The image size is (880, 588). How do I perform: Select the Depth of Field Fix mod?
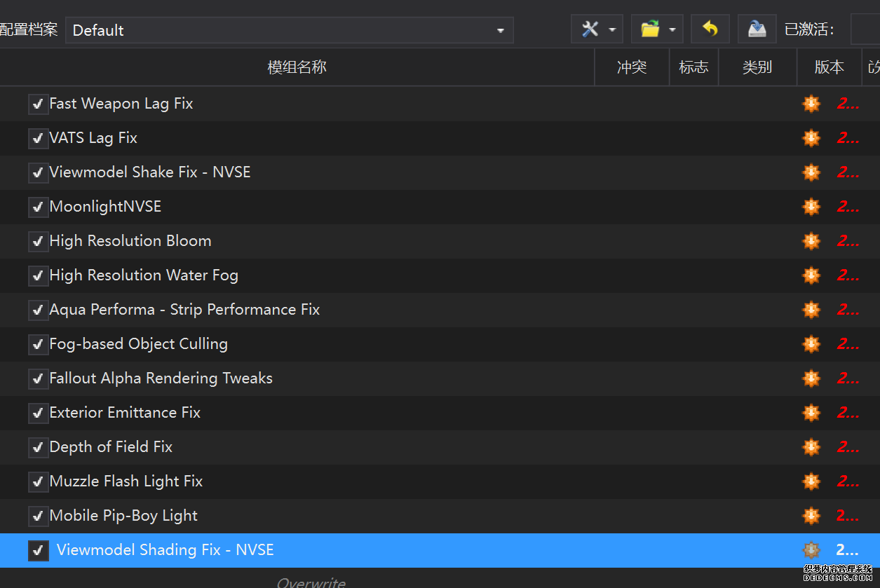point(111,447)
